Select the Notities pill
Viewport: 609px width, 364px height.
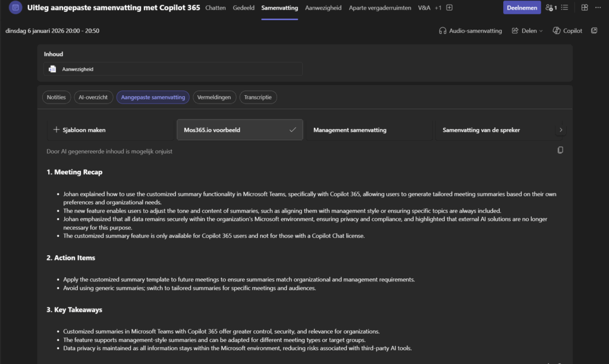(56, 98)
